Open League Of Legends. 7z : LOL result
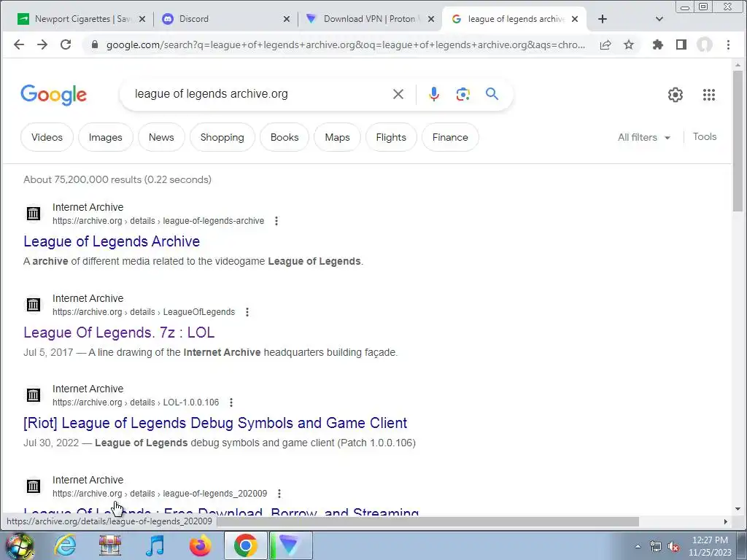The image size is (747, 560). coord(119,332)
